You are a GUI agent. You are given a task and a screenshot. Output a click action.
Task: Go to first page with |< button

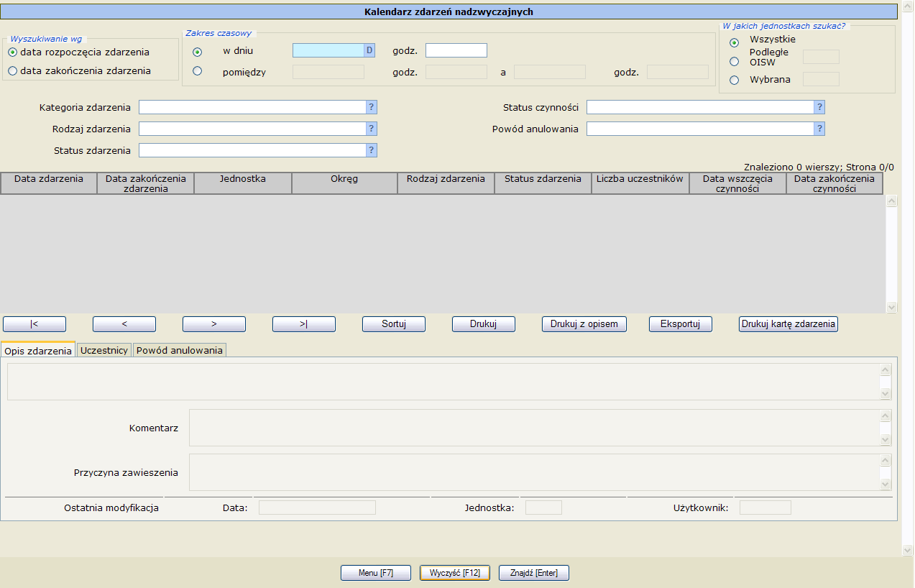click(x=35, y=324)
